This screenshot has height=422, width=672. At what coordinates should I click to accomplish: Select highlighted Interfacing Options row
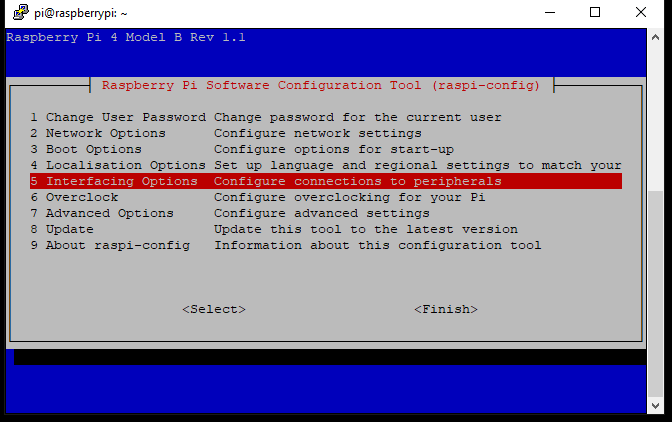325,182
